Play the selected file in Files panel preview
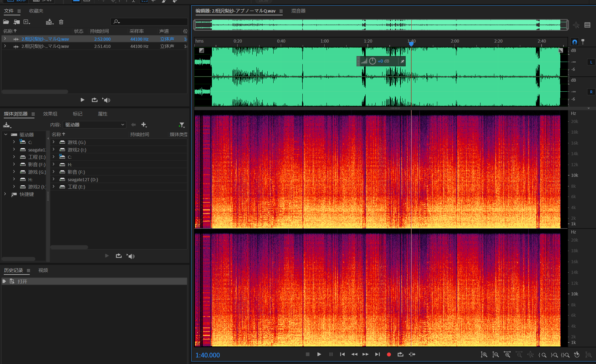The height and width of the screenshot is (364, 596). (x=82, y=100)
